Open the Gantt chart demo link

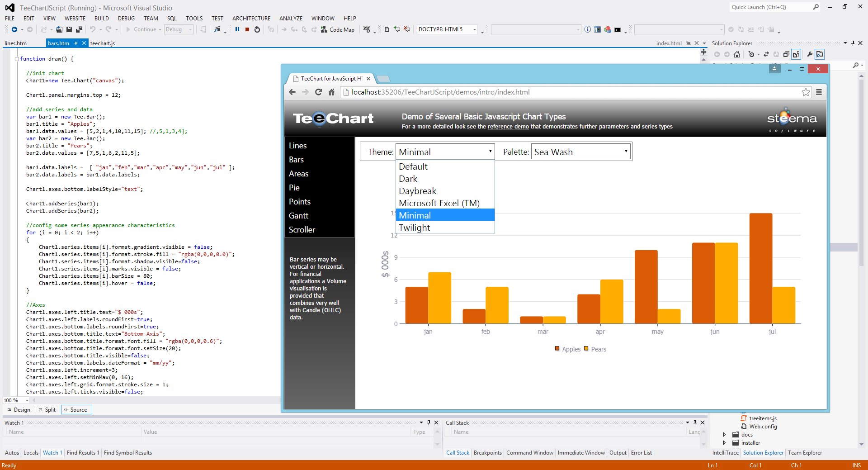pos(298,216)
